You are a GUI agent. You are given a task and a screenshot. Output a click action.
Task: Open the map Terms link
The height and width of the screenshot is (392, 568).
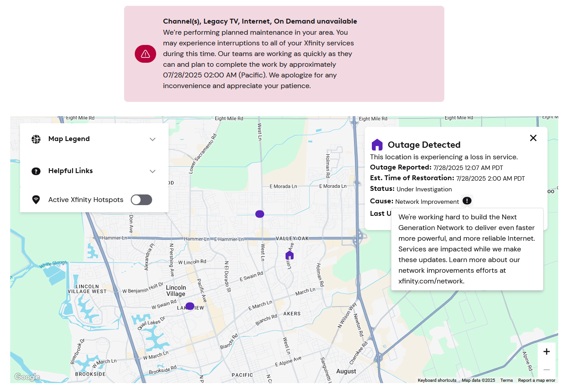pos(507,380)
